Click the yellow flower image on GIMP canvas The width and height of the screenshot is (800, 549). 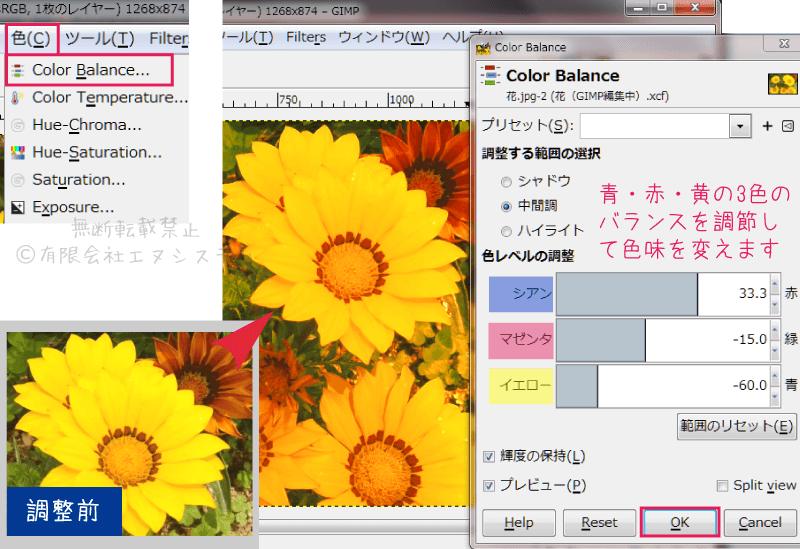[346, 313]
